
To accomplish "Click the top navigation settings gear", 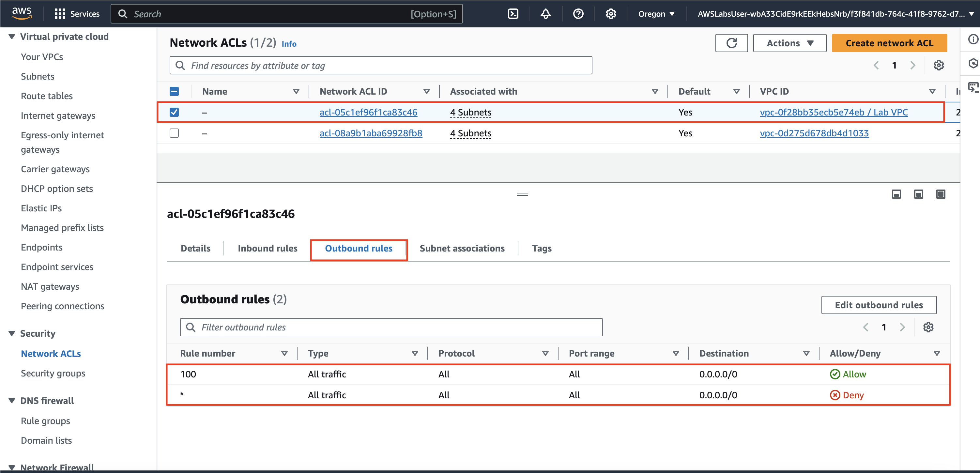I will [x=611, y=14].
